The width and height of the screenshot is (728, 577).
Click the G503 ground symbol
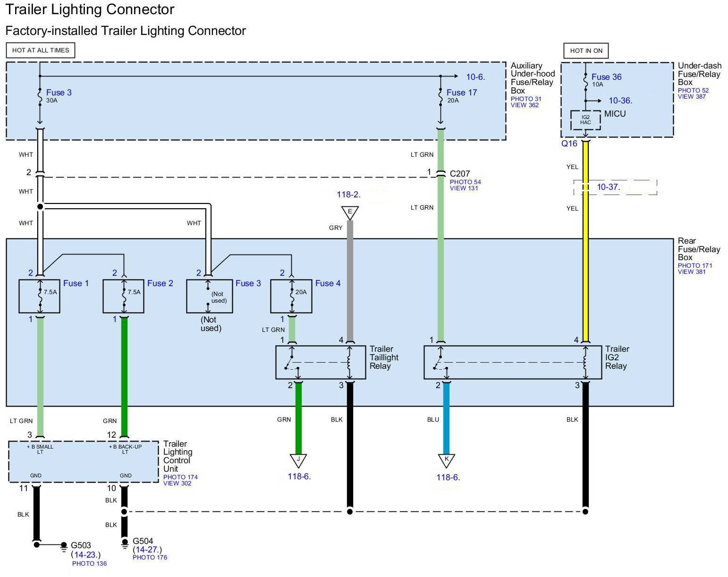(x=64, y=546)
